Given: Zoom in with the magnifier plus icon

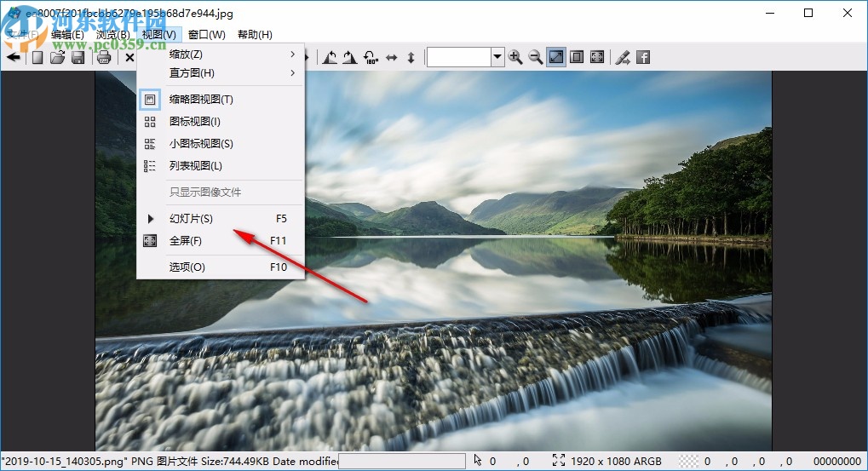Looking at the screenshot, I should pos(515,57).
